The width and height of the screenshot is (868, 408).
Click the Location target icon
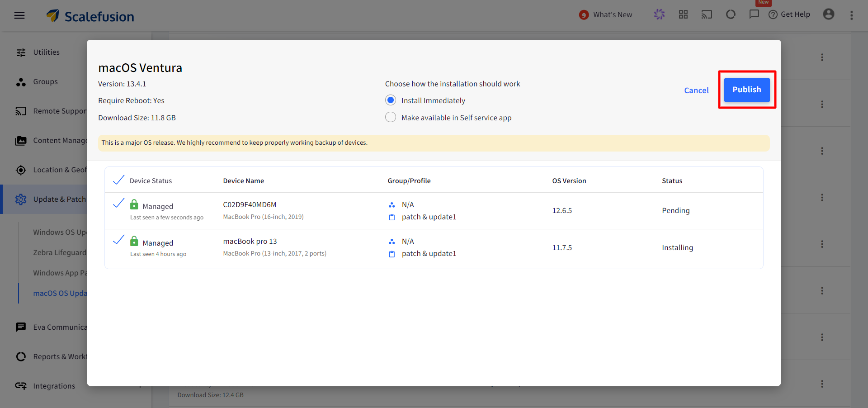click(x=21, y=170)
